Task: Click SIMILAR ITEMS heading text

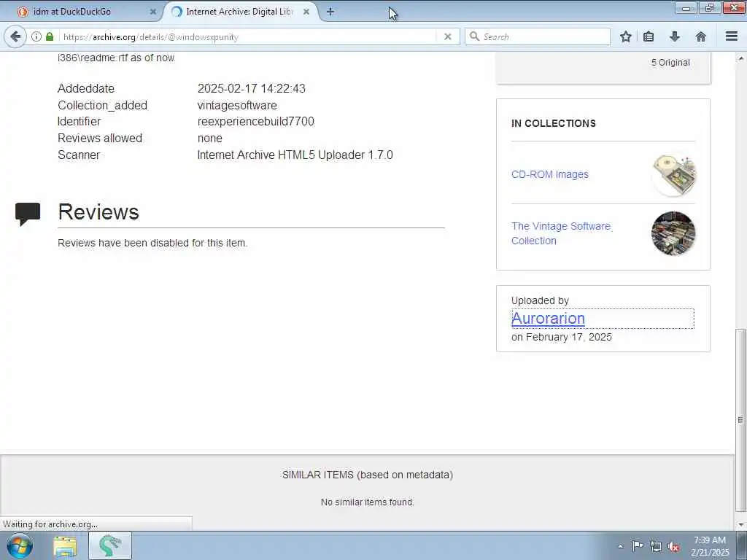Action: click(x=368, y=475)
